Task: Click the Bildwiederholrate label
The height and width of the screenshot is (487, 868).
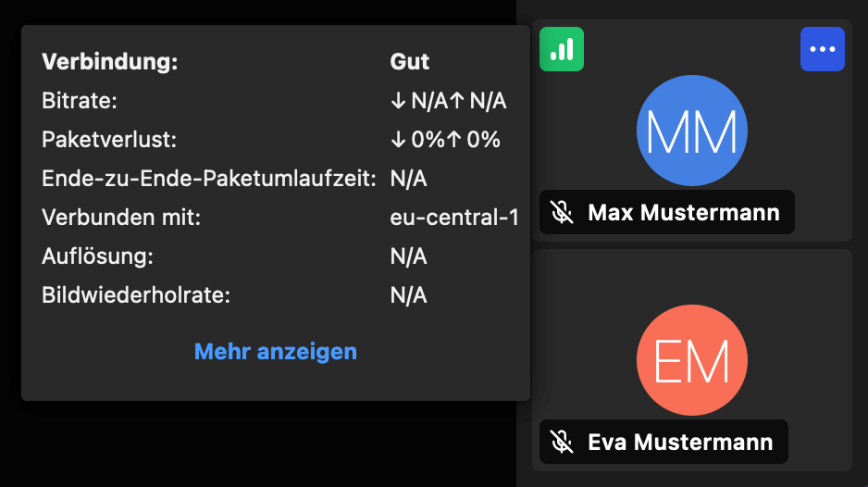Action: (136, 295)
